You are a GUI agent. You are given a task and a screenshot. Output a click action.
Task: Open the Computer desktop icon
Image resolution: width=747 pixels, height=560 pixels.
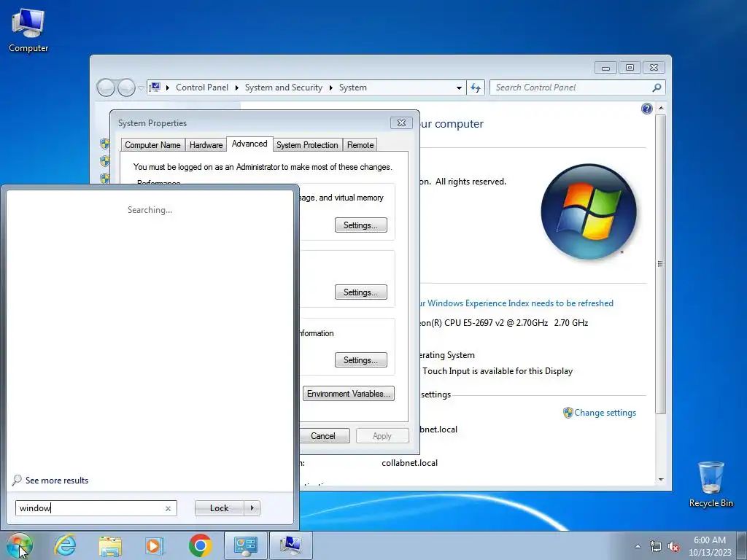[28, 30]
